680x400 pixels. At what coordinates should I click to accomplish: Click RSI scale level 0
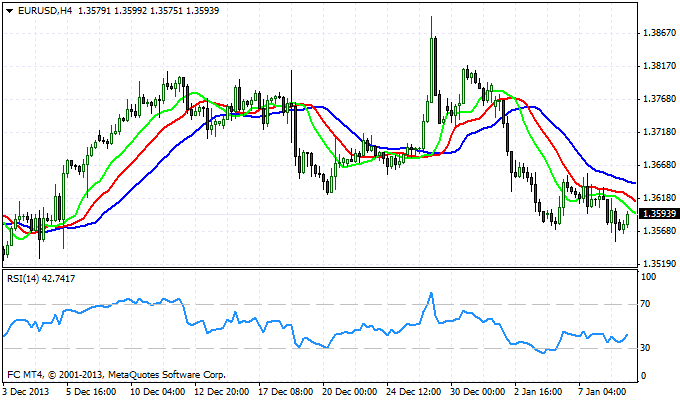click(x=644, y=376)
